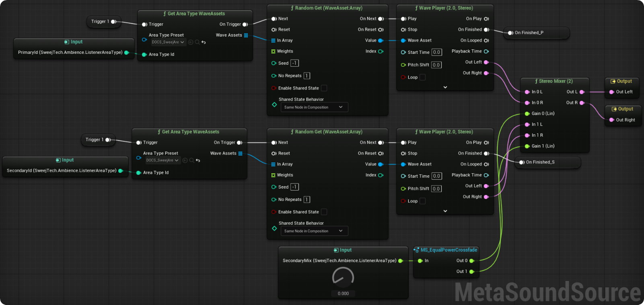
Task: Click the Weights array pin on upper Random Get node
Action: click(274, 51)
